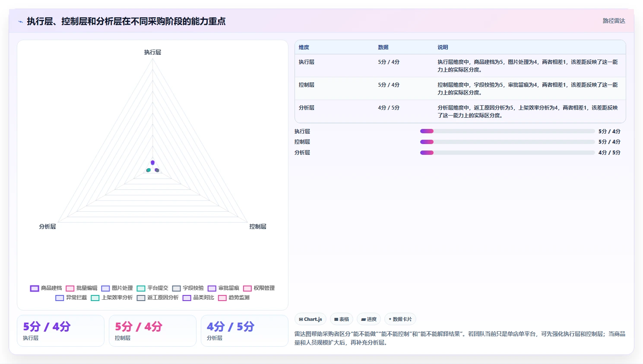Click the Chart.js tag

[x=310, y=319]
